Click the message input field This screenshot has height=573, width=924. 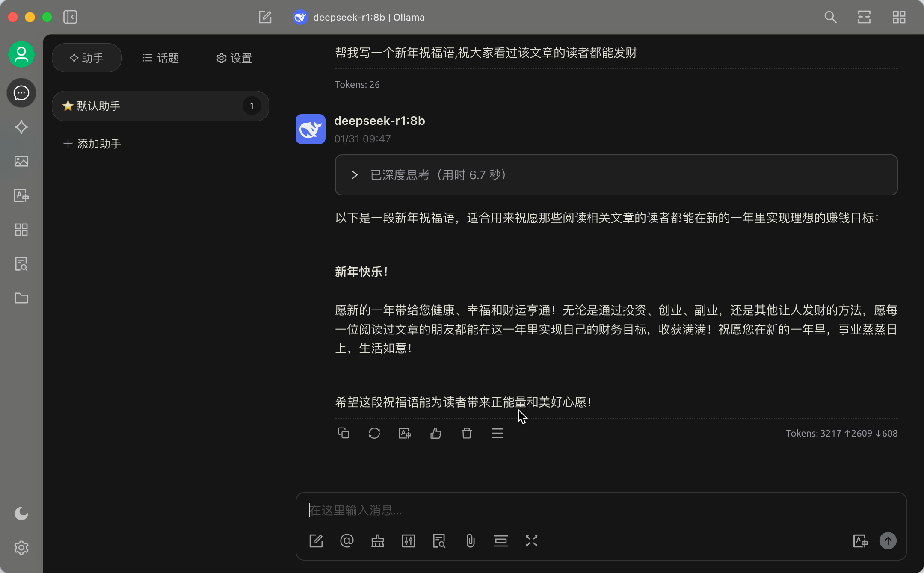coord(599,510)
